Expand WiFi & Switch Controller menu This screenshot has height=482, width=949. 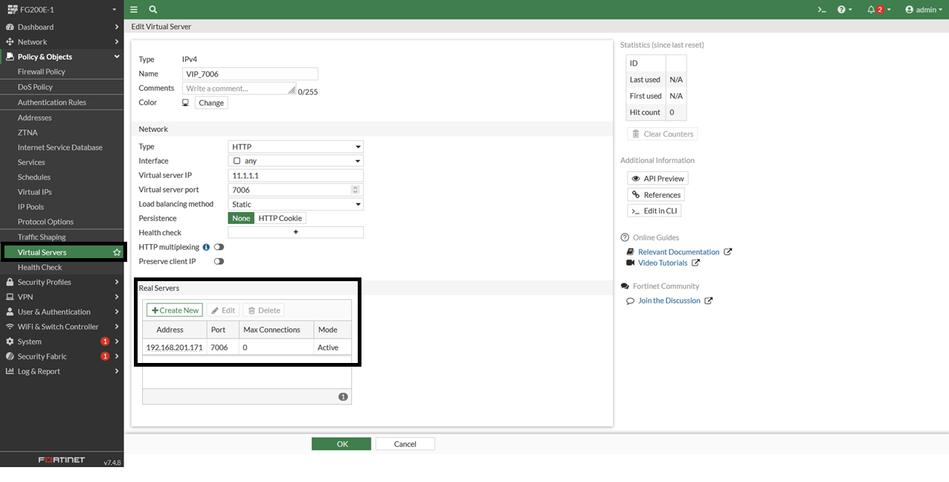click(62, 326)
